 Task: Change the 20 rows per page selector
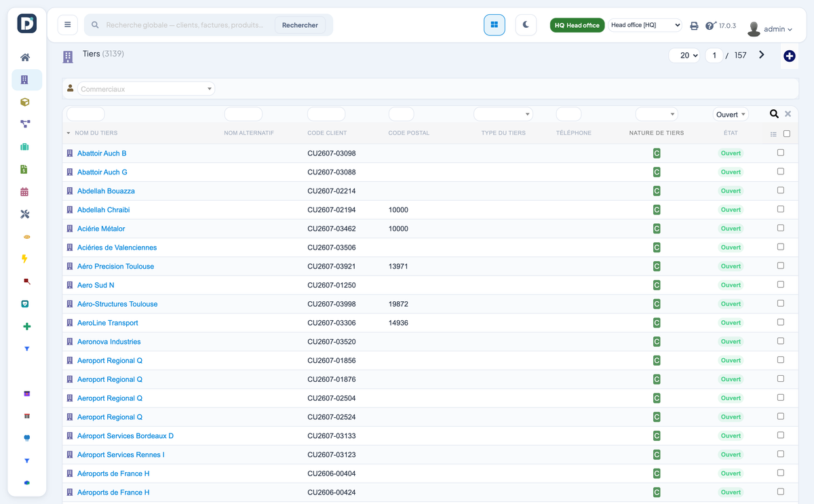[x=684, y=56]
